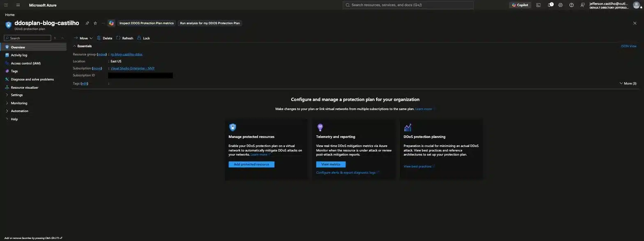This screenshot has width=644, height=241.
Task: Open Cloud Shell from top bar
Action: coord(538,5)
